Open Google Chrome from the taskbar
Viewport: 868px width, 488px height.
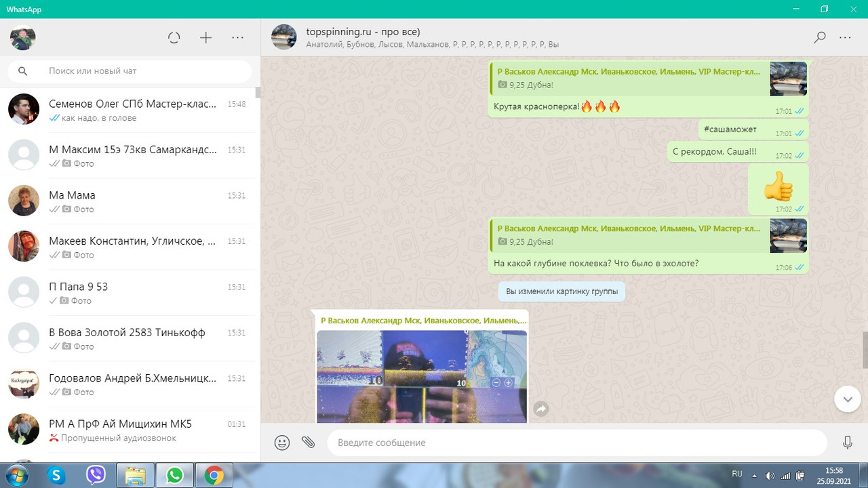214,475
